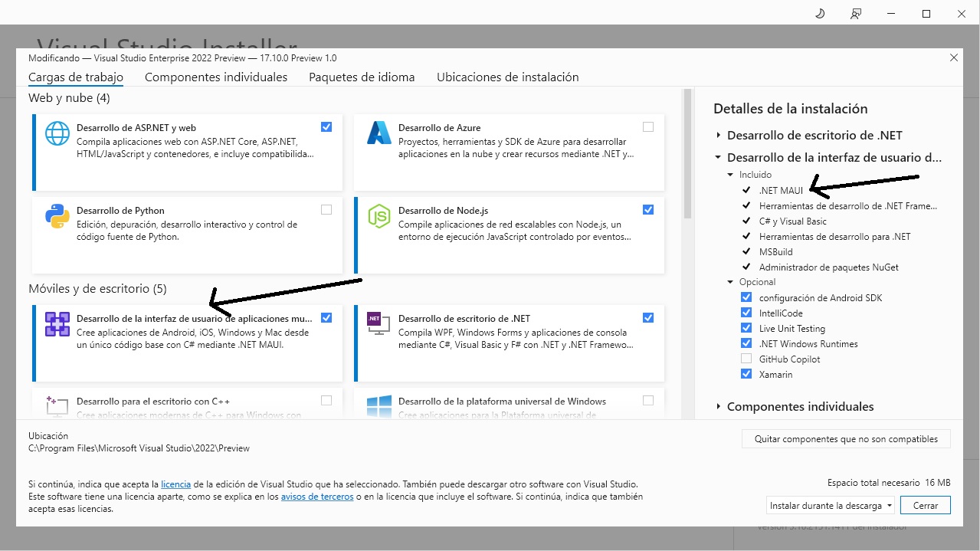Viewport: 980px width, 551px height.
Task: Select the MSBuild included item
Action: (x=776, y=252)
